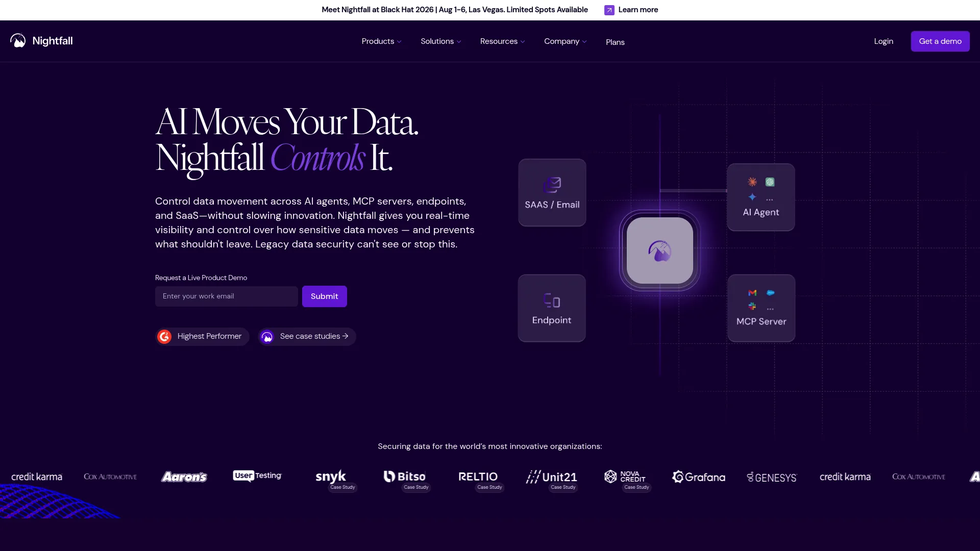Click the ChatGPT icon in AI Agent card
980x551 pixels.
point(770,182)
